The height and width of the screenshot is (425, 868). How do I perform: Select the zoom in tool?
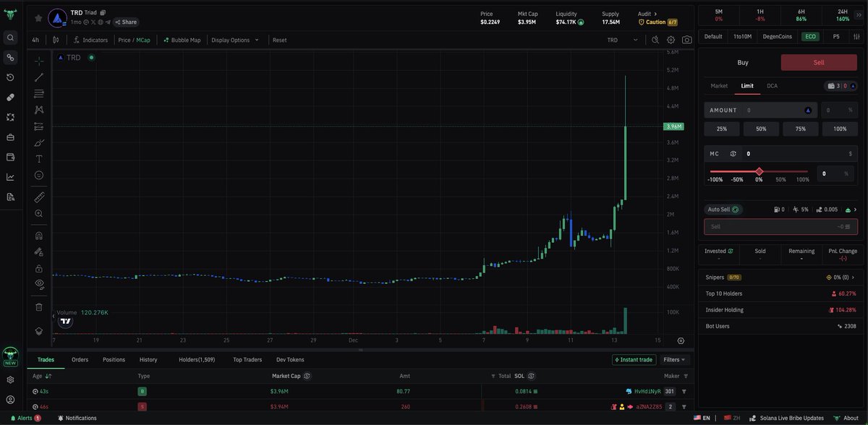tap(39, 213)
